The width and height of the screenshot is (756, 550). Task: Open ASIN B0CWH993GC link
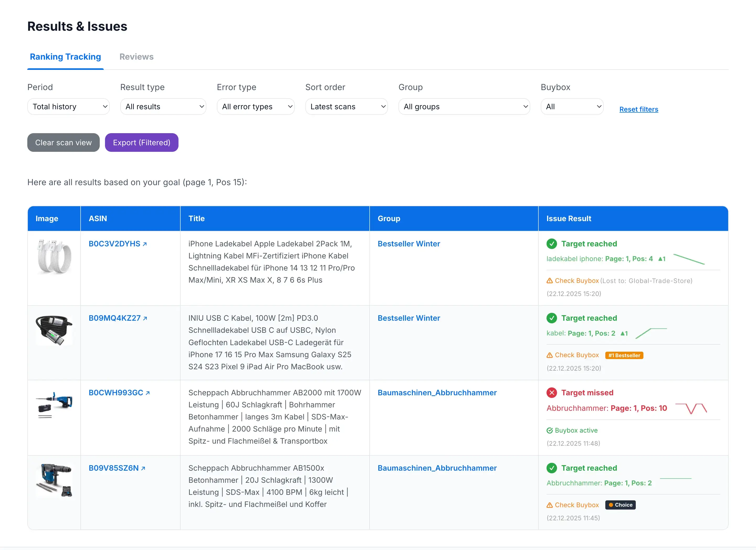(x=116, y=393)
